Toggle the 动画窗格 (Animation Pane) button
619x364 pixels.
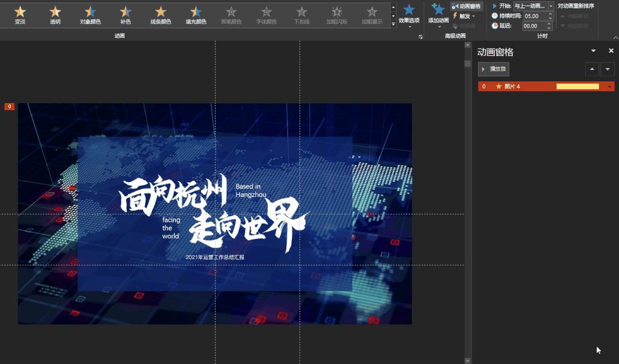pos(467,6)
